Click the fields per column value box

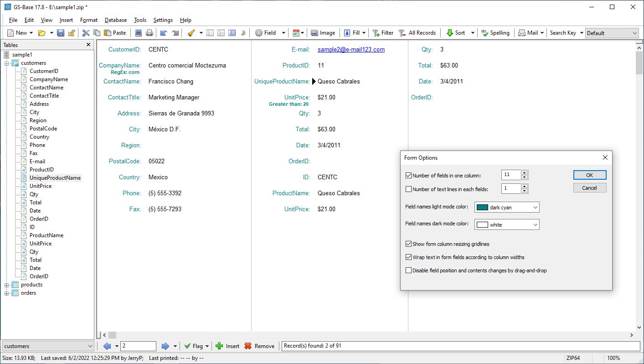coord(511,175)
